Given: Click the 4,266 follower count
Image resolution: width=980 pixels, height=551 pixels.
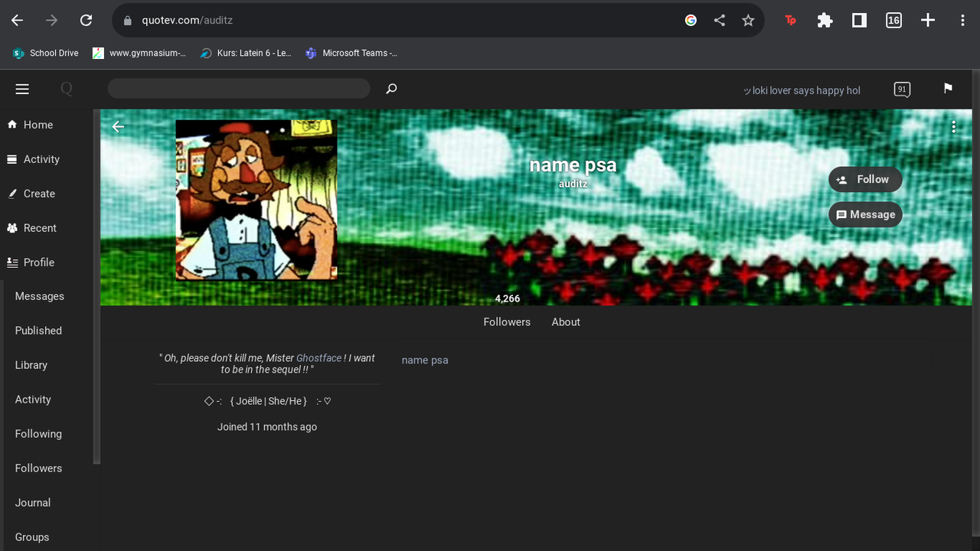Looking at the screenshot, I should [508, 299].
